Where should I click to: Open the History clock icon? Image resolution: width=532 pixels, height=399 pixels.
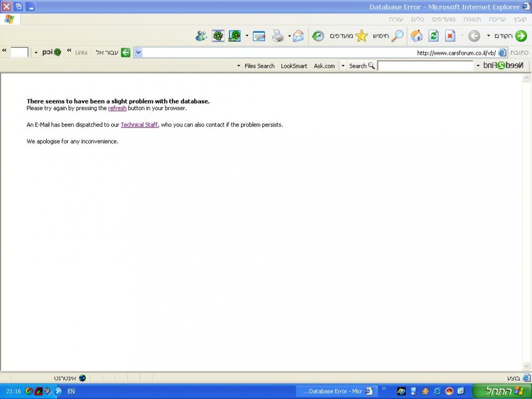coord(318,36)
